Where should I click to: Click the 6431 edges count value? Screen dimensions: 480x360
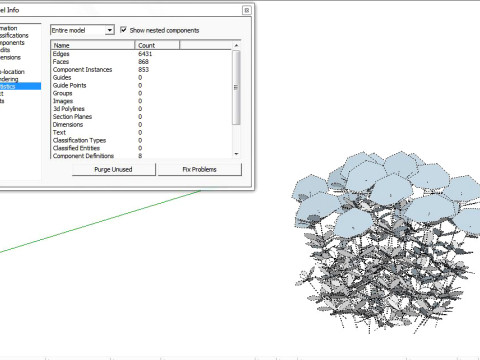(x=145, y=54)
